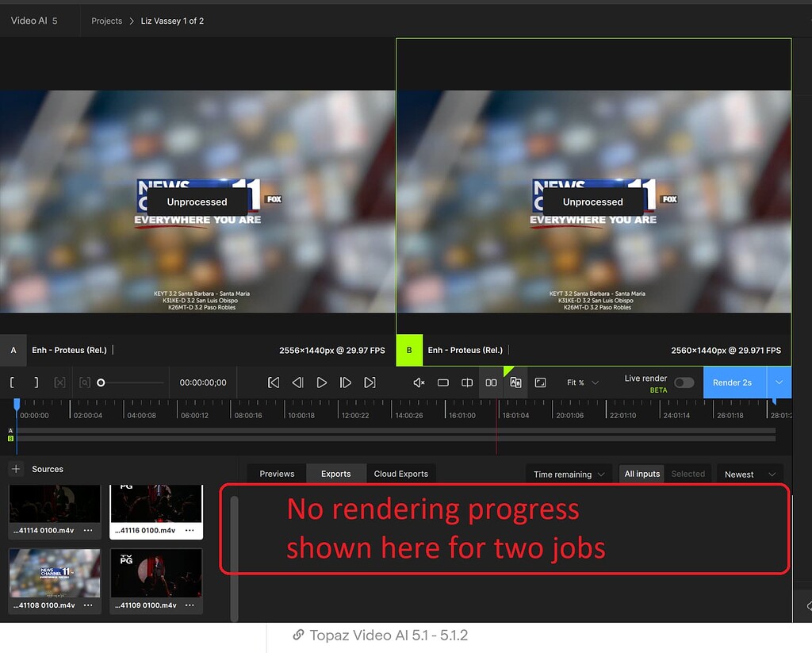
Task: Toggle fullscreen preview mode
Action: (540, 382)
